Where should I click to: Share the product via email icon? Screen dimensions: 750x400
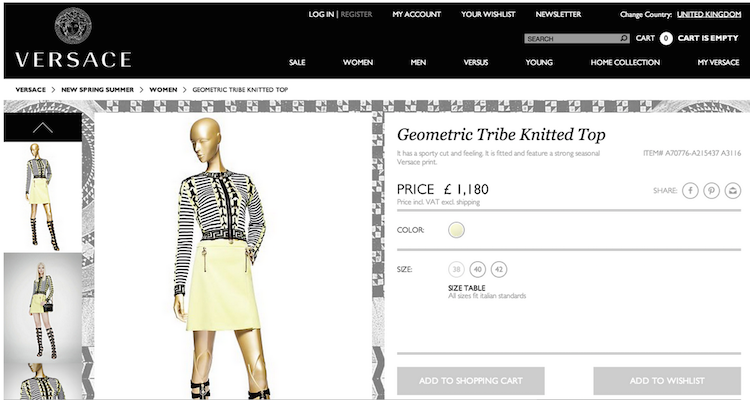click(x=732, y=190)
